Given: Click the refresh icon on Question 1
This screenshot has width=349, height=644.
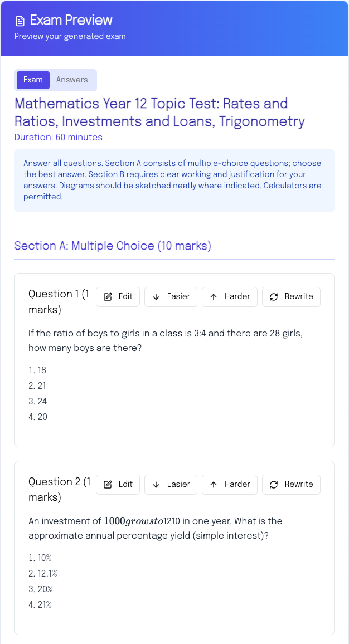Looking at the screenshot, I should (x=274, y=297).
